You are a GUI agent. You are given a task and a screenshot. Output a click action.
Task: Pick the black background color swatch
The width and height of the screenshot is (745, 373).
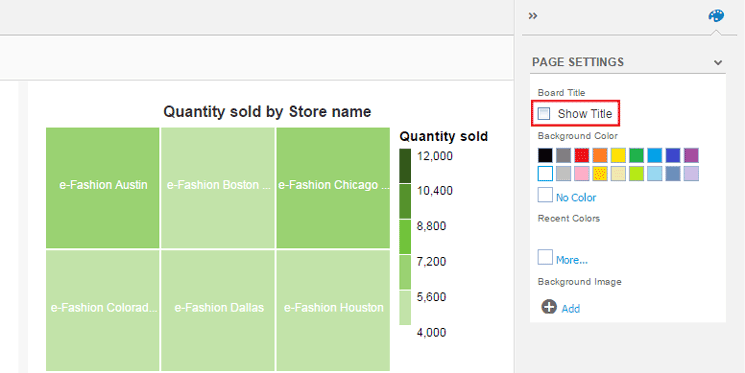coord(545,155)
